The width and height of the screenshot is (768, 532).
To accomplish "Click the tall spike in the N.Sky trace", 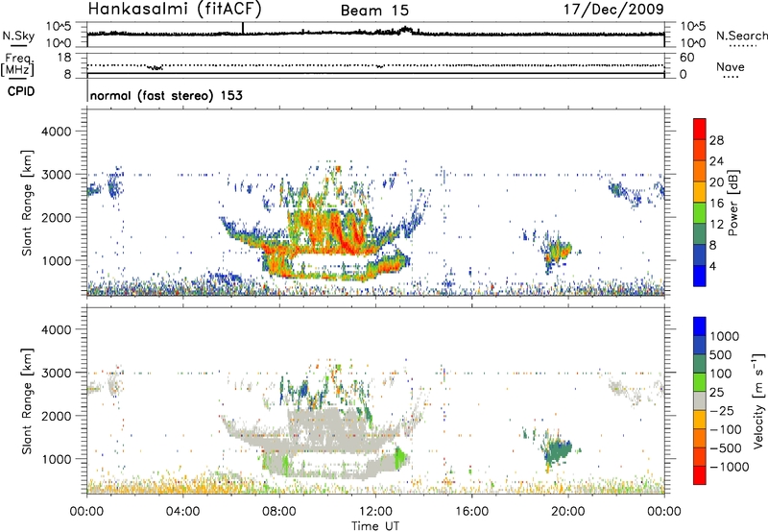I will tap(243, 28).
